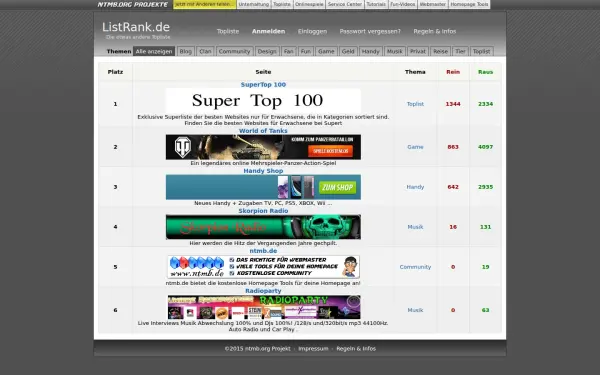Click the Raus column header
The width and height of the screenshot is (600, 375).
click(x=486, y=72)
